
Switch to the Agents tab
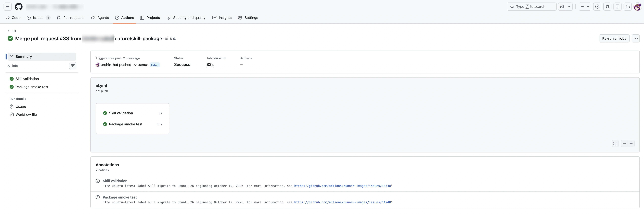coord(100,18)
